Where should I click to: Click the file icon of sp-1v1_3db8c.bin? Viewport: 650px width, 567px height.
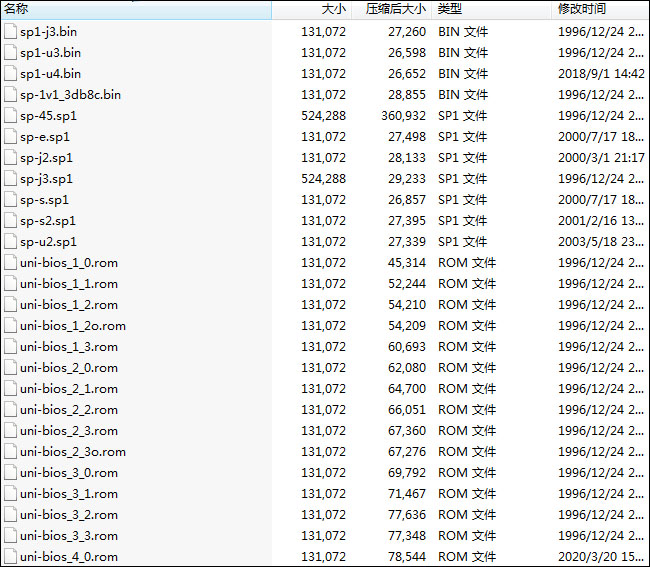click(10, 95)
